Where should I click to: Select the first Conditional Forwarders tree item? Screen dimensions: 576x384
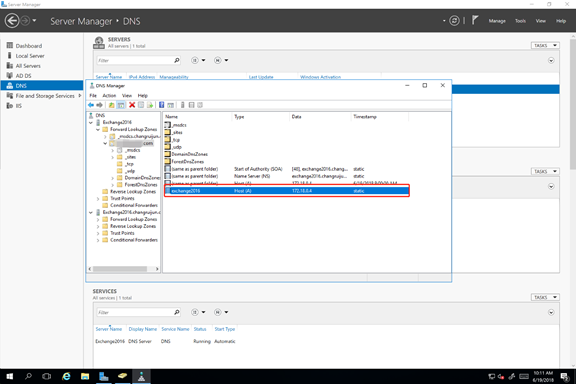click(134, 205)
